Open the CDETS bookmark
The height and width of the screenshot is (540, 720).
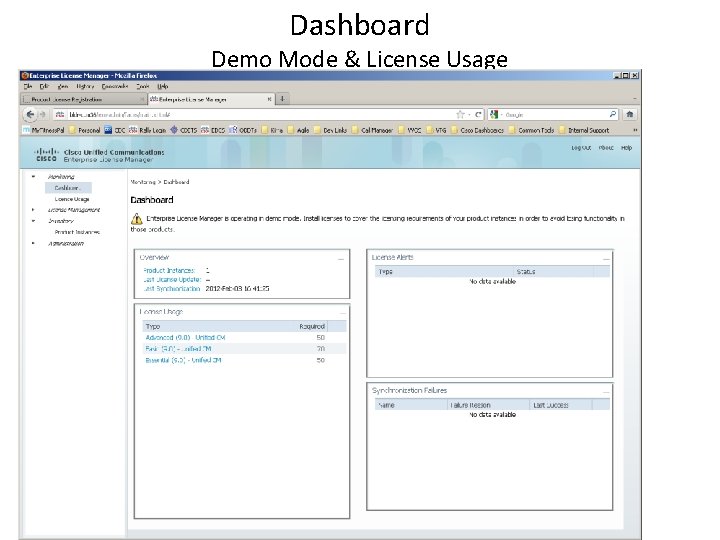(184, 130)
